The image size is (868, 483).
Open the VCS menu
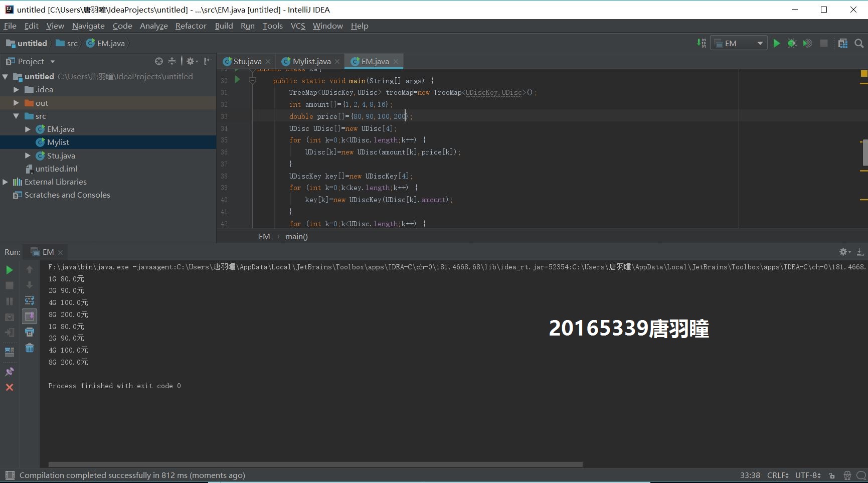tap(298, 26)
